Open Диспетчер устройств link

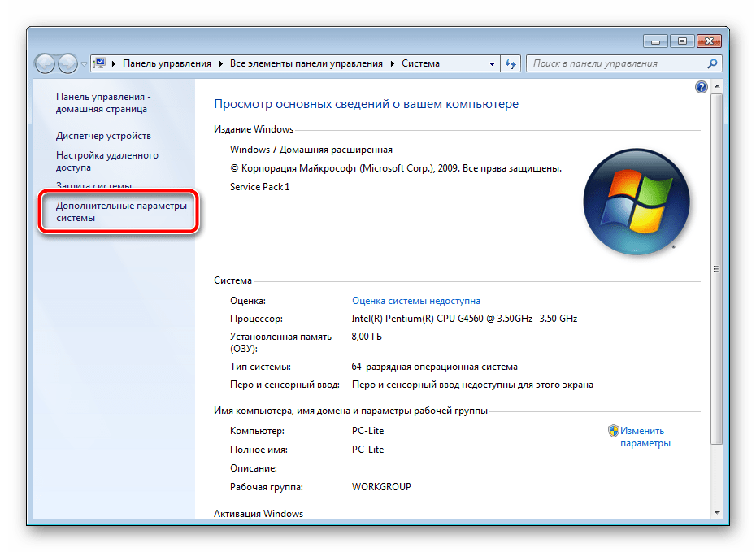click(103, 136)
